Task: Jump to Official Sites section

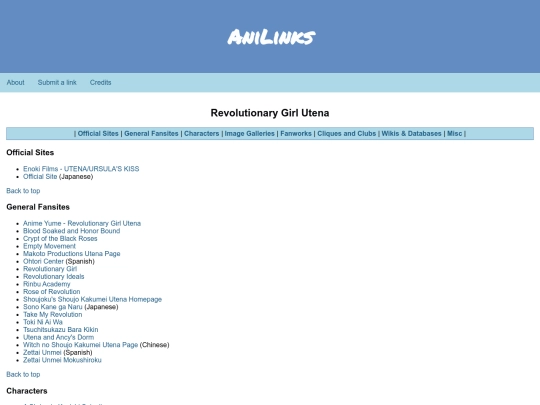Action: pyautogui.click(x=98, y=134)
